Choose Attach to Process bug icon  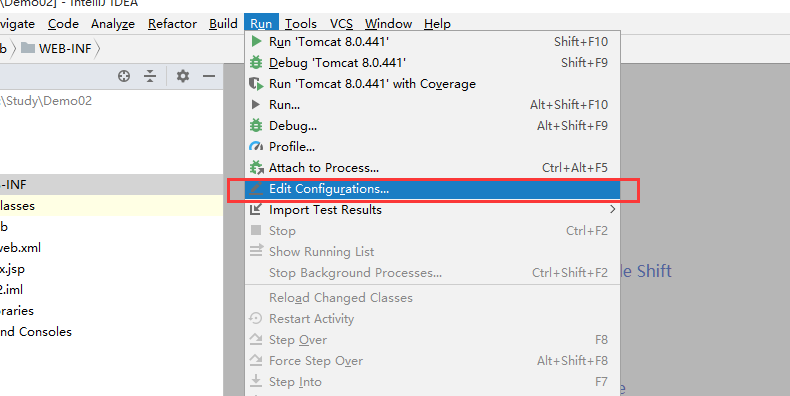256,167
